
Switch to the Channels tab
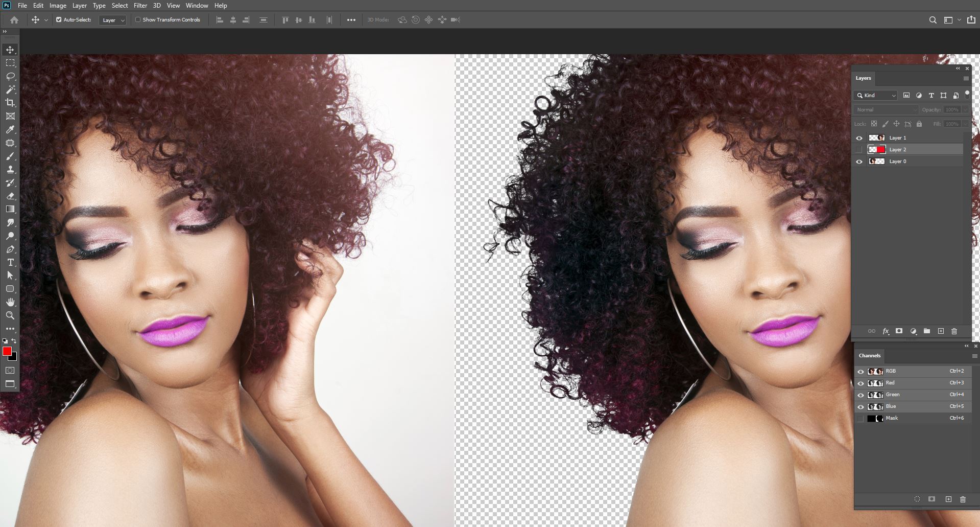(870, 356)
